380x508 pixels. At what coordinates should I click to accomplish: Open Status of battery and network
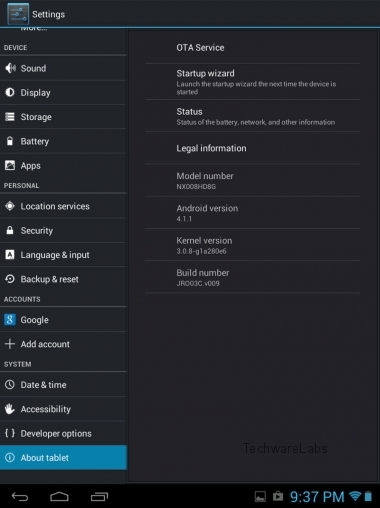coord(252,116)
